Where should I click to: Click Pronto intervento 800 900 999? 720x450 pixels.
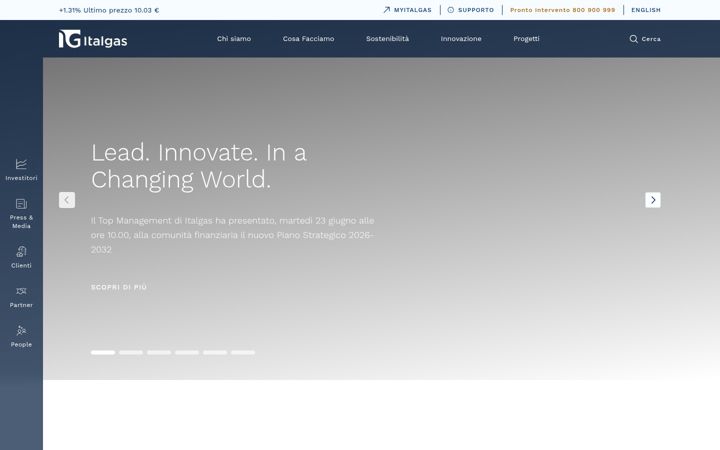(562, 10)
